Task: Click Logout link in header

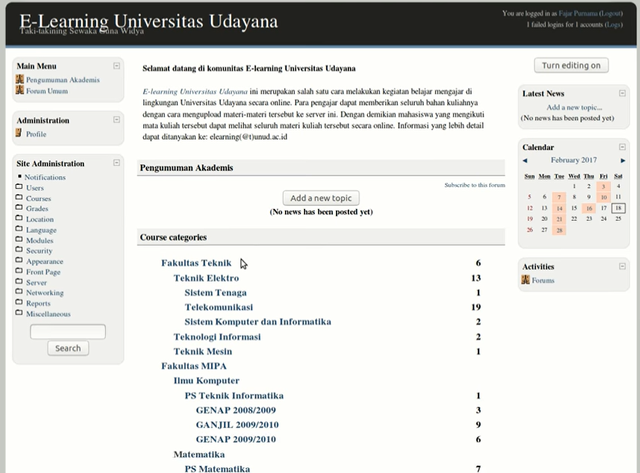Action: 611,13
